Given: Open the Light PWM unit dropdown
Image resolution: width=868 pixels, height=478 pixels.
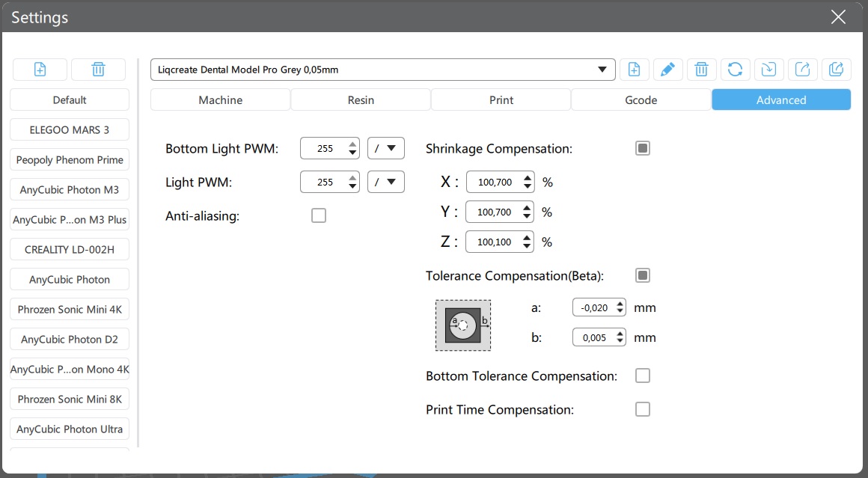Looking at the screenshot, I should click(386, 182).
